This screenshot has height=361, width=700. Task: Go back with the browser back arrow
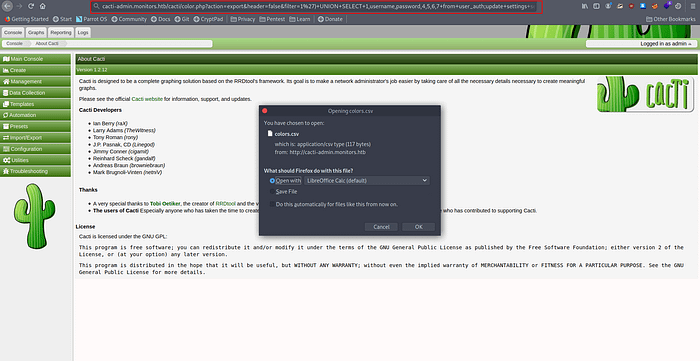(8, 6)
